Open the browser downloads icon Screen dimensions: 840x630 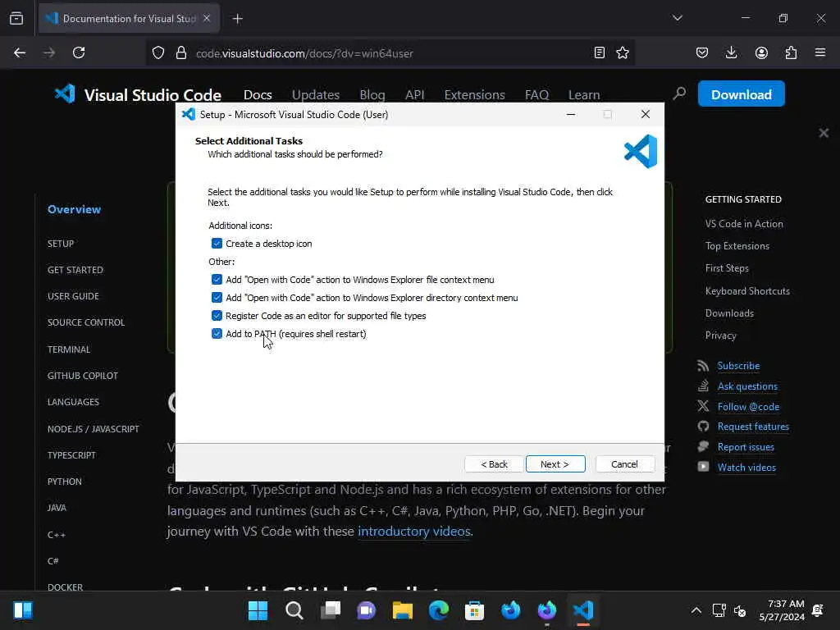tap(731, 52)
